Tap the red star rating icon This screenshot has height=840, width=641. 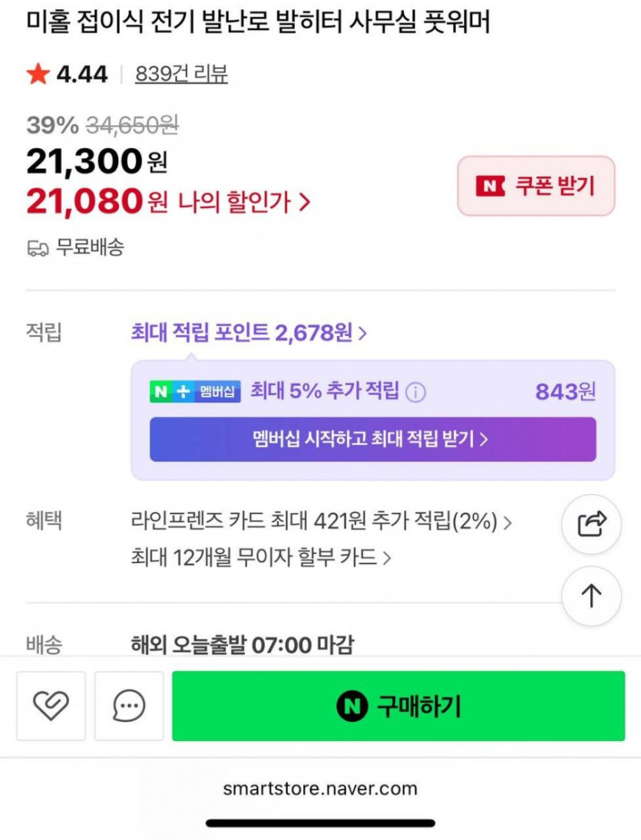point(37,74)
